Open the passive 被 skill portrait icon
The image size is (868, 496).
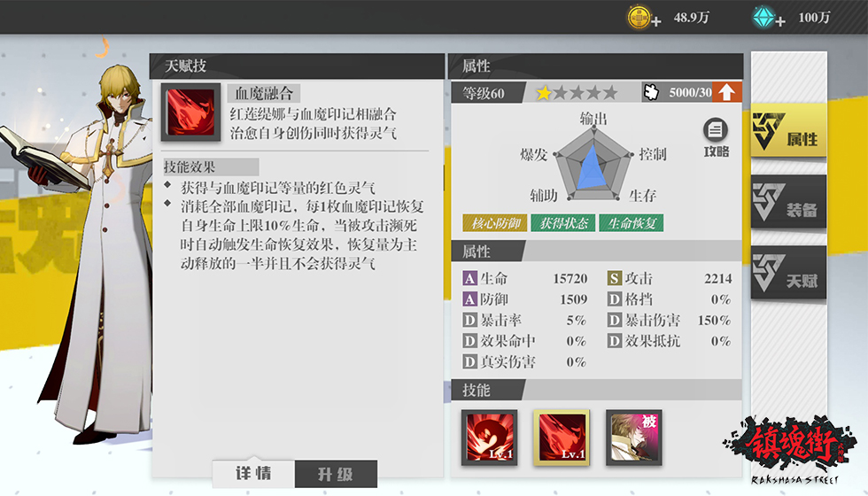point(634,438)
